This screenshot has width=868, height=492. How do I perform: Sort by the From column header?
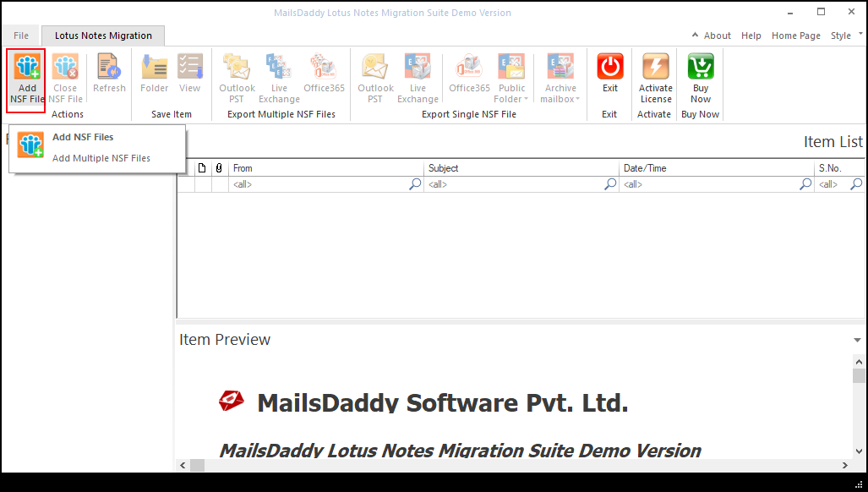click(326, 168)
